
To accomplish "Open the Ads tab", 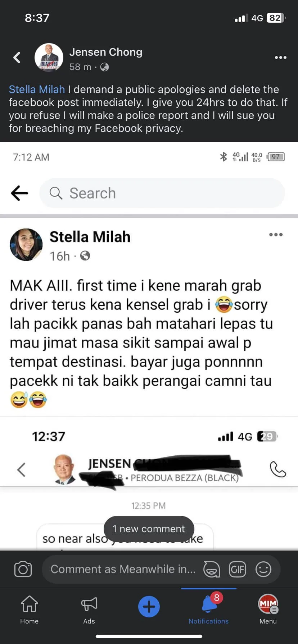I will pos(89,610).
